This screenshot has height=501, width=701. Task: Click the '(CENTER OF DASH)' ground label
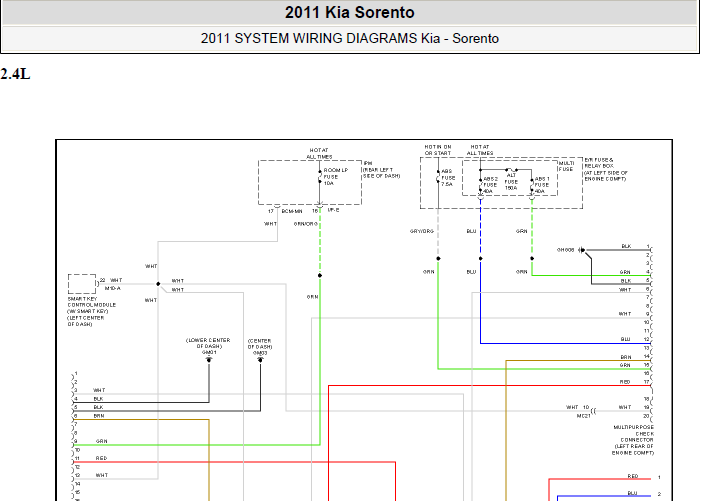pos(260,344)
